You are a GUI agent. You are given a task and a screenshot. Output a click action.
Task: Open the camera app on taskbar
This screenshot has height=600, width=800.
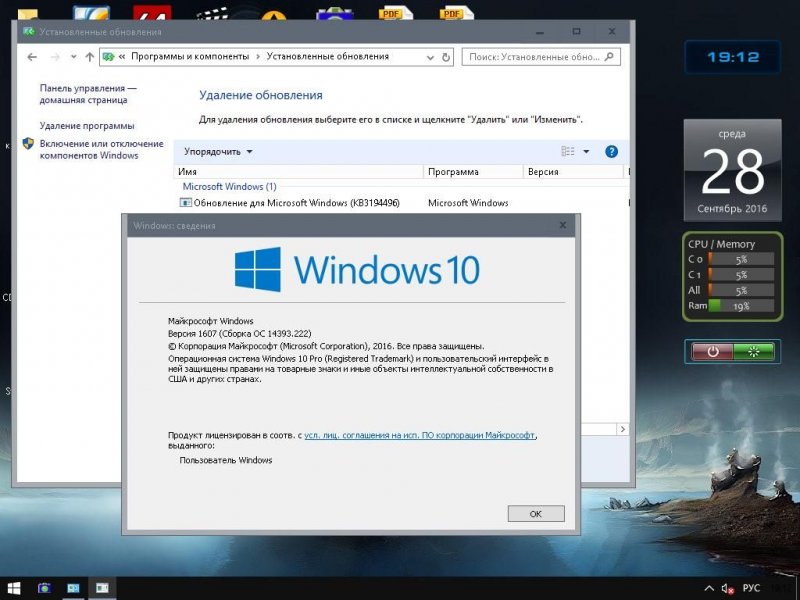tap(44, 588)
